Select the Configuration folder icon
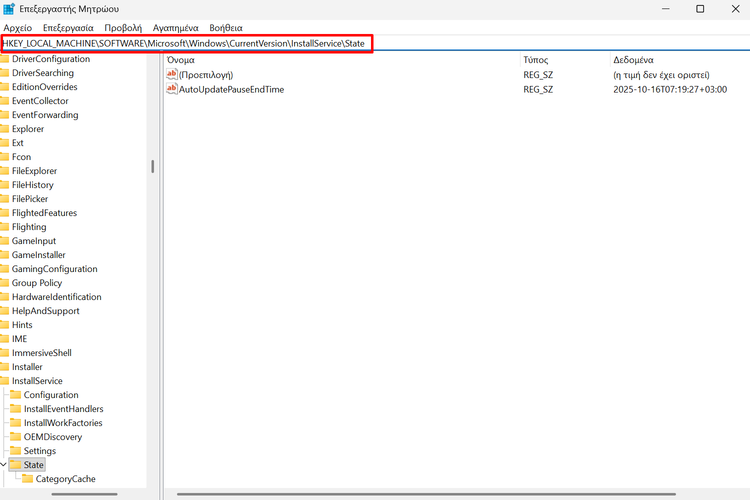This screenshot has width=750, height=500. (x=16, y=395)
